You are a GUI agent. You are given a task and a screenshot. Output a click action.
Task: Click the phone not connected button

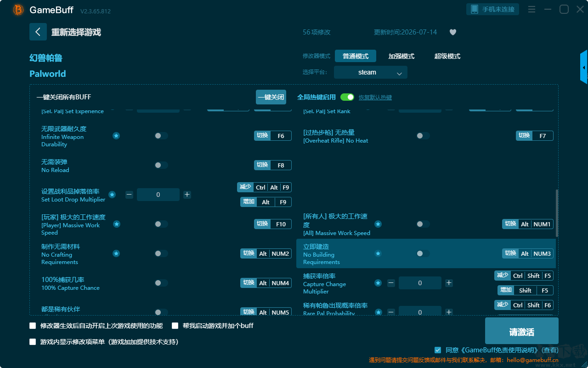click(493, 9)
